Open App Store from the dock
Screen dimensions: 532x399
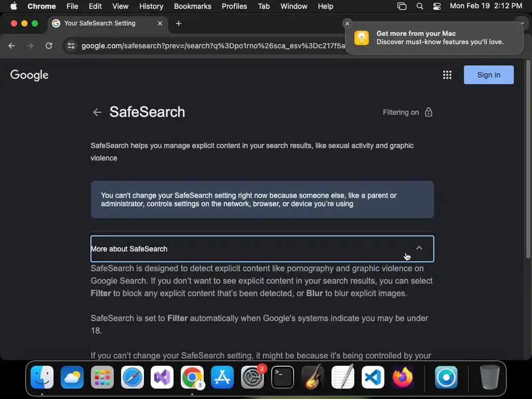[222, 377]
